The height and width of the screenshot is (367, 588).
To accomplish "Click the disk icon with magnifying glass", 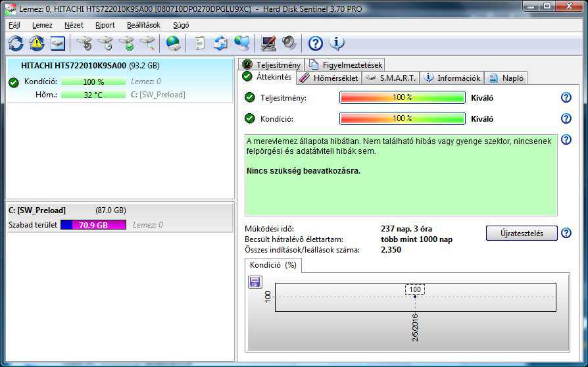I will pyautogui.click(x=148, y=43).
